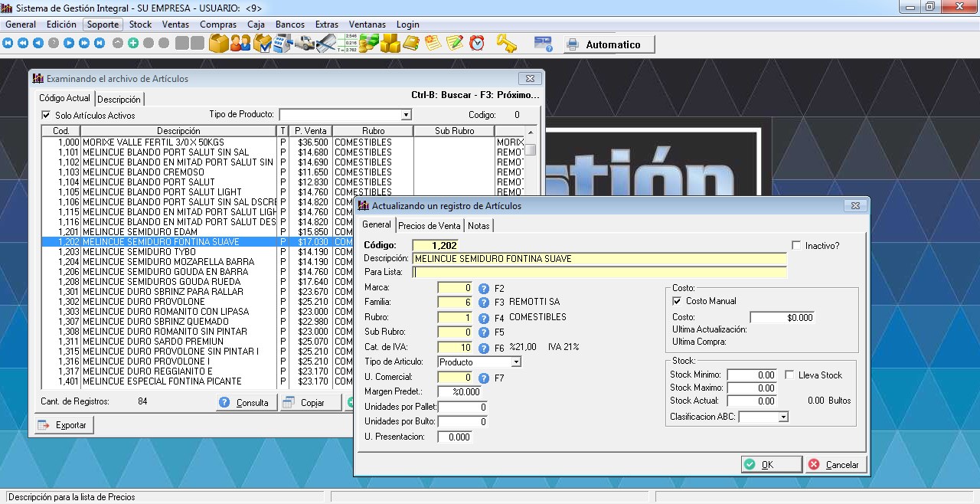Check the Inactivo? checkbox
This screenshot has width=980, height=504.
797,246
